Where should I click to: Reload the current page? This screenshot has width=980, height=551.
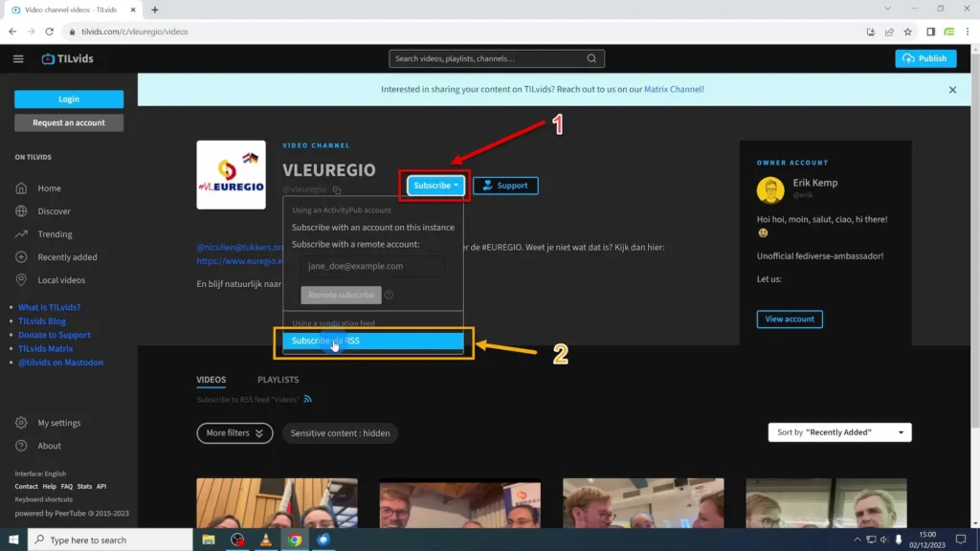(50, 32)
